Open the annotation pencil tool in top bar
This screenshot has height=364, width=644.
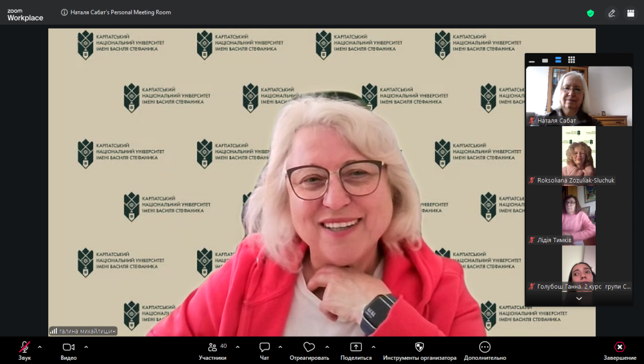point(611,13)
